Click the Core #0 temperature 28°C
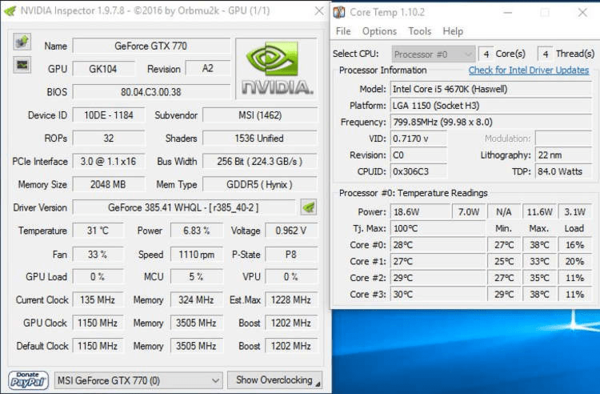 pyautogui.click(x=437, y=245)
